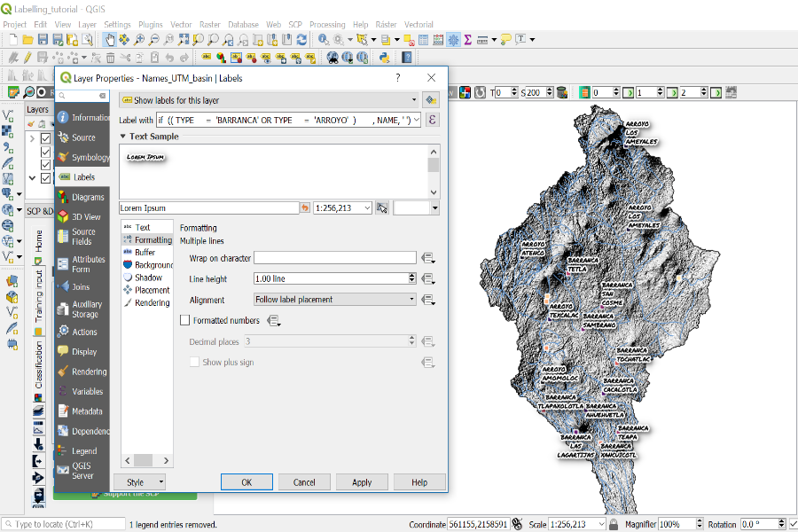Screen dimensions: 798x532
Task: Click the Delete Selected trash icon
Action: tap(111, 58)
